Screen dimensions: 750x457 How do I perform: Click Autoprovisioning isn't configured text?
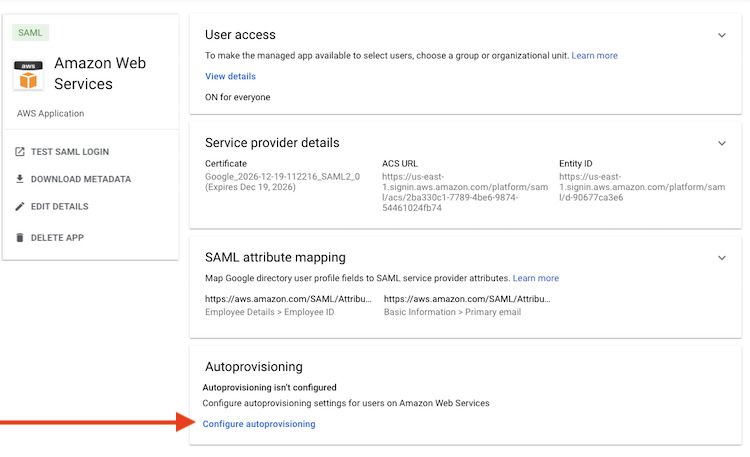[269, 388]
